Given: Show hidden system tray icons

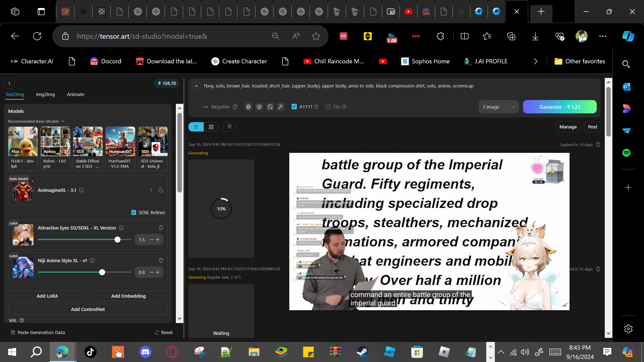Looking at the screenshot, I should coord(501,352).
